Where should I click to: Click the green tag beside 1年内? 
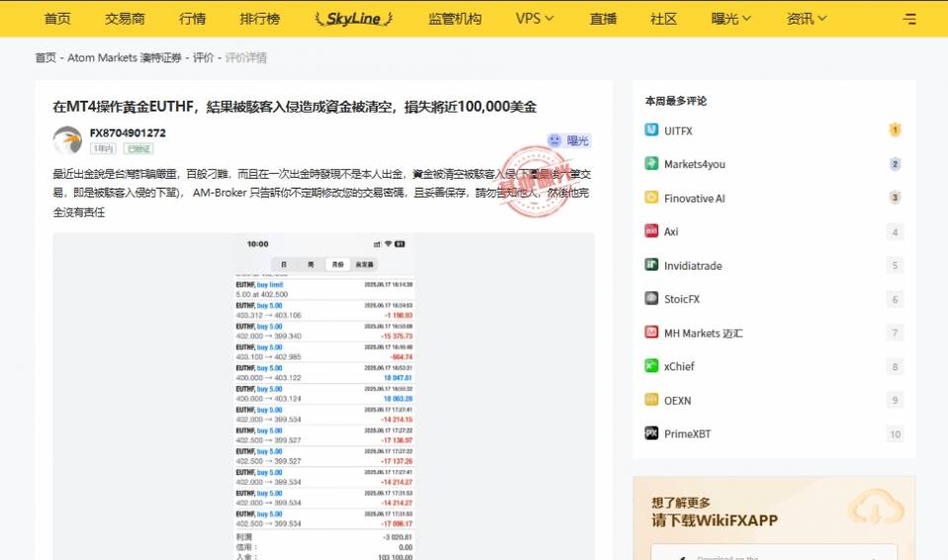point(138,148)
